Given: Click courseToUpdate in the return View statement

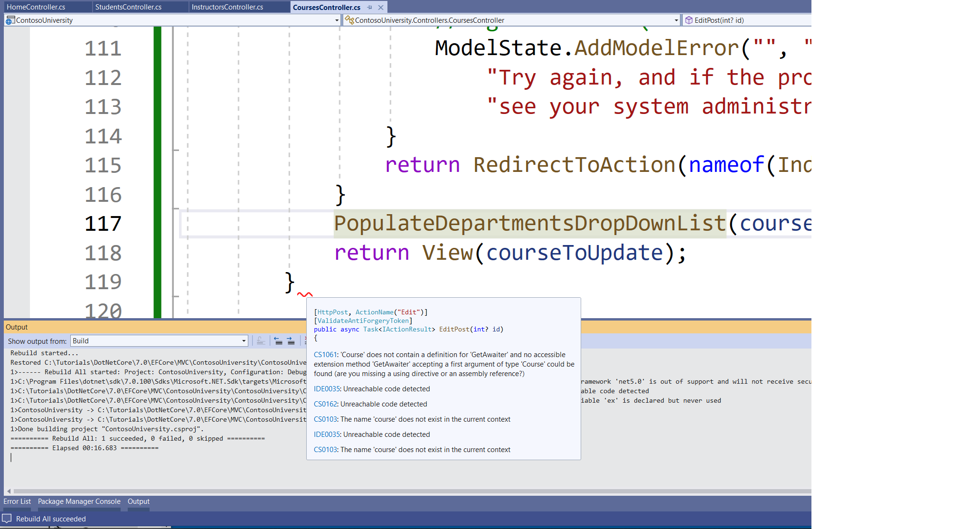Looking at the screenshot, I should 575,253.
